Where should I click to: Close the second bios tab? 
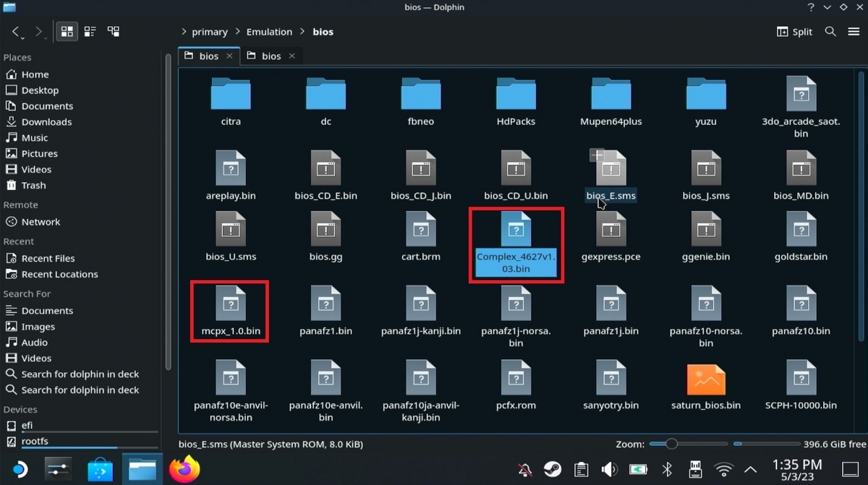coord(292,56)
